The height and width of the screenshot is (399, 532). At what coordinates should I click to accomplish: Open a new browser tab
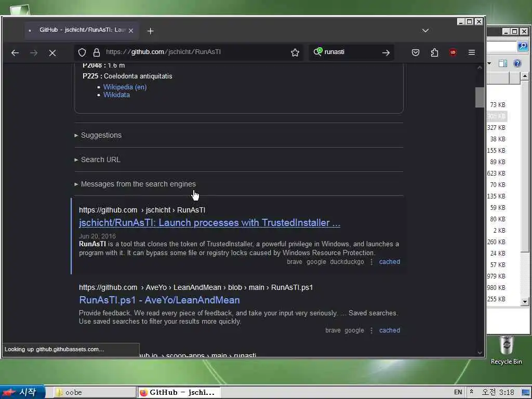coord(150,31)
